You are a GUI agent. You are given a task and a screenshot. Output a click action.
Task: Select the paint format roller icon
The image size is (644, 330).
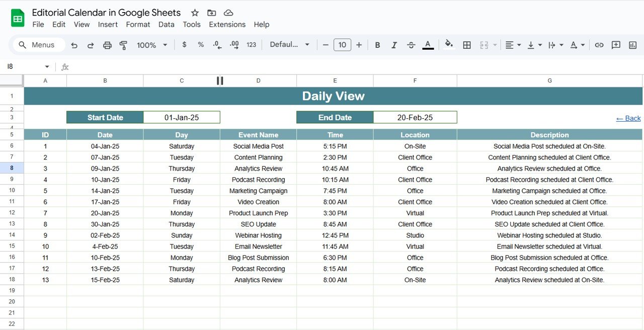[123, 45]
